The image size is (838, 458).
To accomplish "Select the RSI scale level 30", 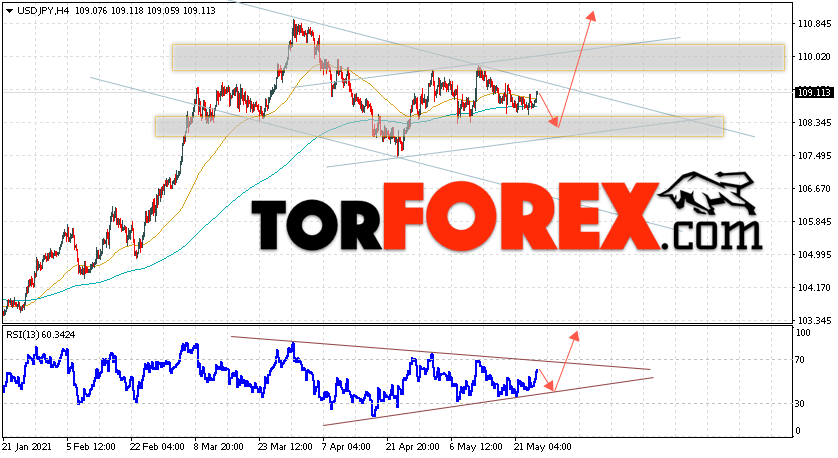I will coord(800,403).
